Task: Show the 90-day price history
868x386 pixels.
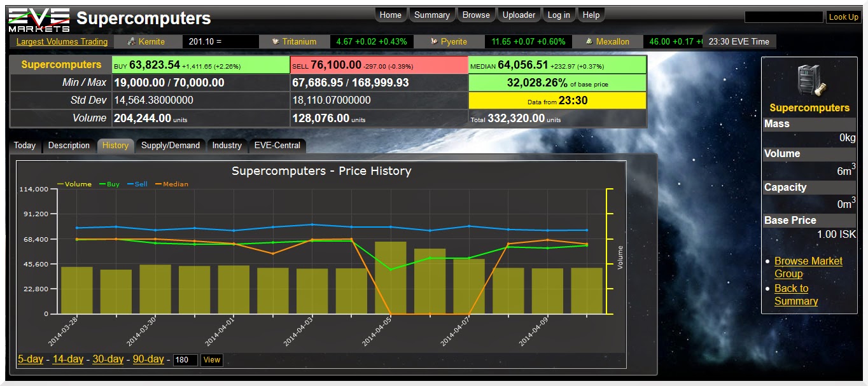Action: coord(148,359)
